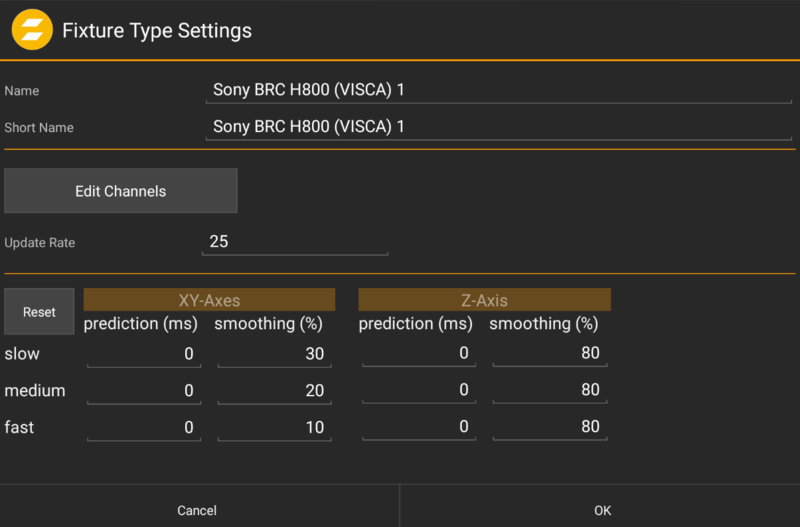Screen dimensions: 800x527
Task: Click XY-Axes prediction (ms) column header
Action: (141, 323)
